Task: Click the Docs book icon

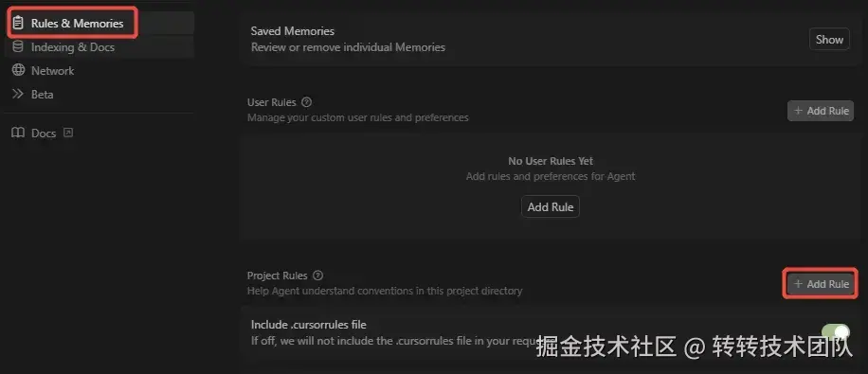Action: coord(18,133)
